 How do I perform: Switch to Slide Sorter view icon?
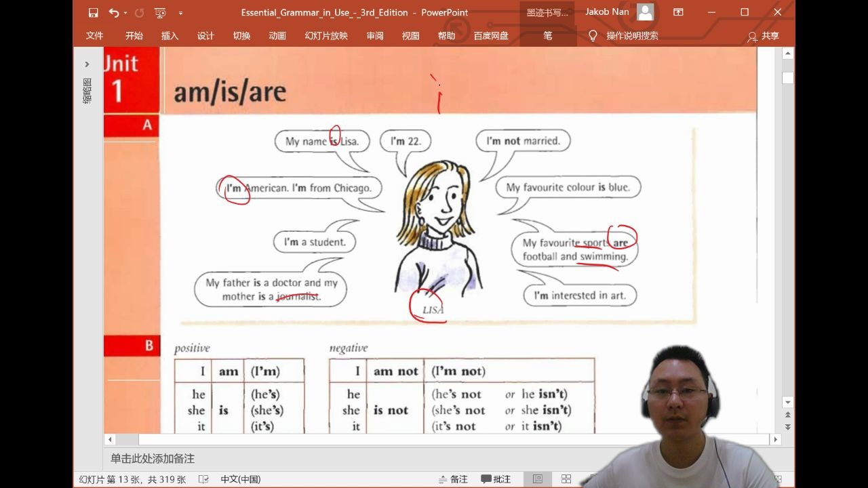(566, 479)
